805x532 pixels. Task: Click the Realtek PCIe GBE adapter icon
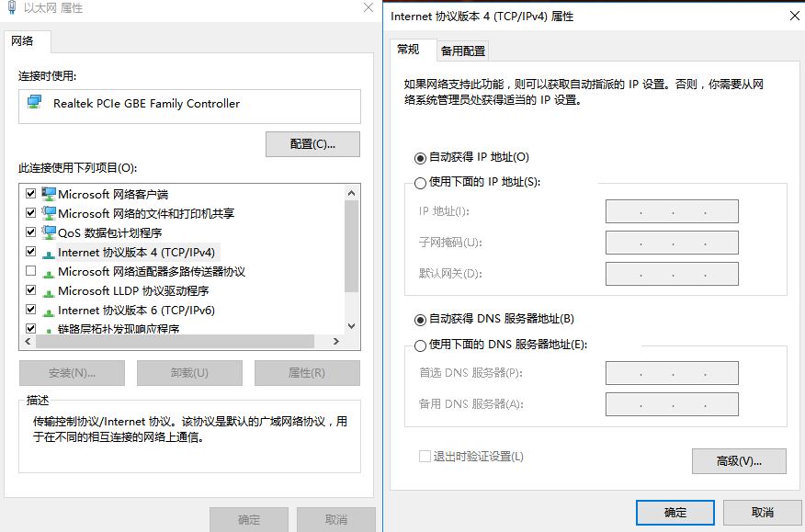pos(35,103)
